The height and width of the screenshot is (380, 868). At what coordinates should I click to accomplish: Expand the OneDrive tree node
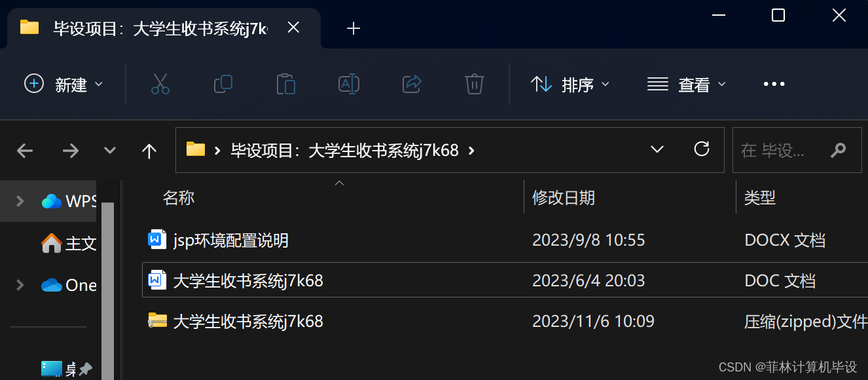[20, 285]
